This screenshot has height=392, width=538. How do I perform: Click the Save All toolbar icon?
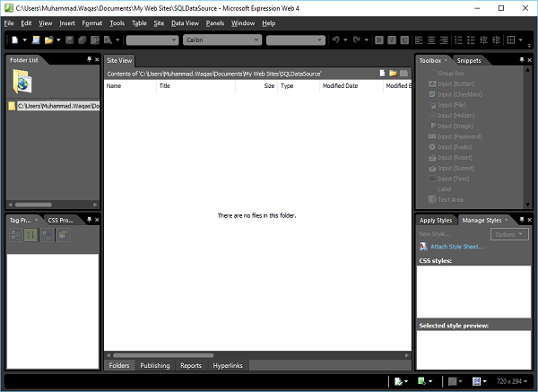point(82,40)
